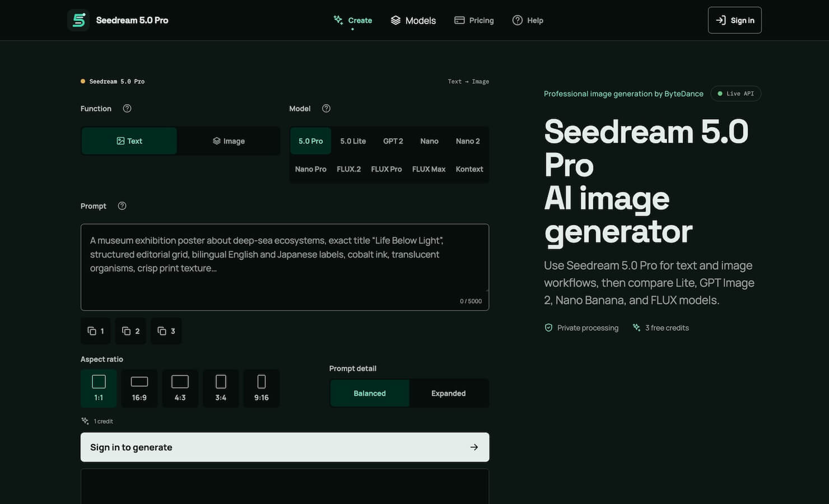The width and height of the screenshot is (829, 504).
Task: Open the Pricing nav item
Action: (474, 20)
